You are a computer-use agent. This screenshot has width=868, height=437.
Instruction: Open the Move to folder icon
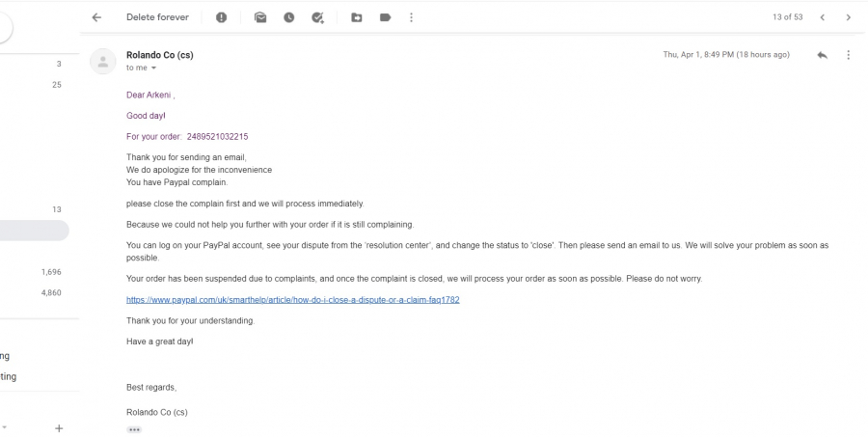(x=357, y=17)
